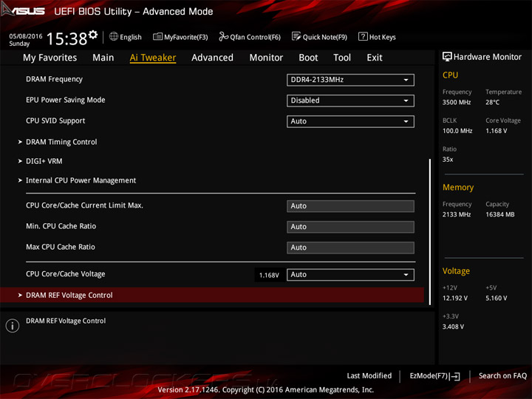Open the CPU Core/Cache Voltage dropdown
This screenshot has width=532, height=399.
[x=350, y=275]
